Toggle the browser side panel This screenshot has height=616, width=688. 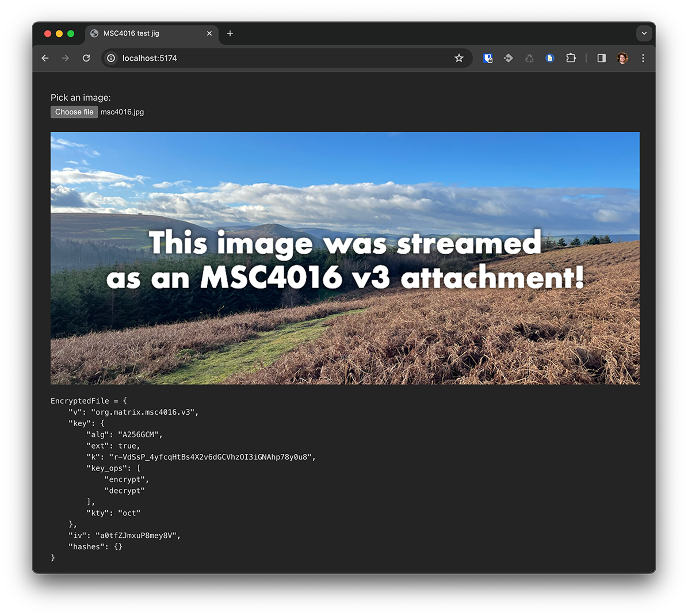pos(602,58)
